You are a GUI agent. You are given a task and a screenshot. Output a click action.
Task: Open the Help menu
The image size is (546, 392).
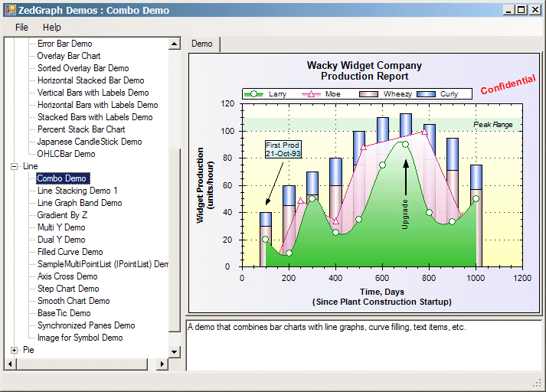pyautogui.click(x=51, y=27)
